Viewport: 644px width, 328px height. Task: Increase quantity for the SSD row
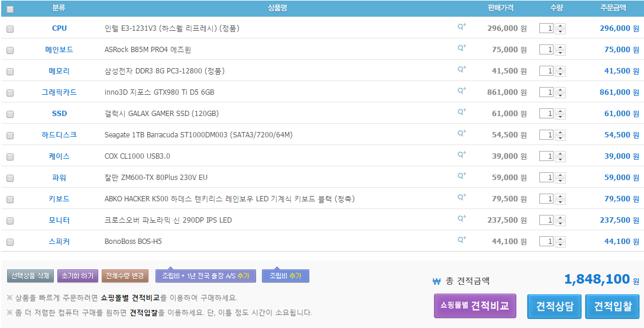[560, 111]
